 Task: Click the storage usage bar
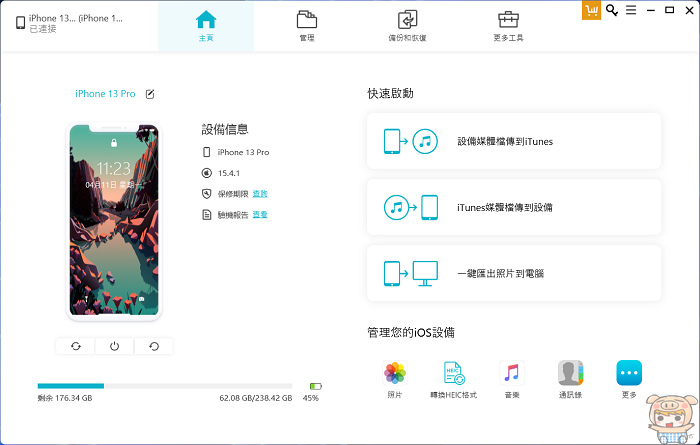coord(165,385)
